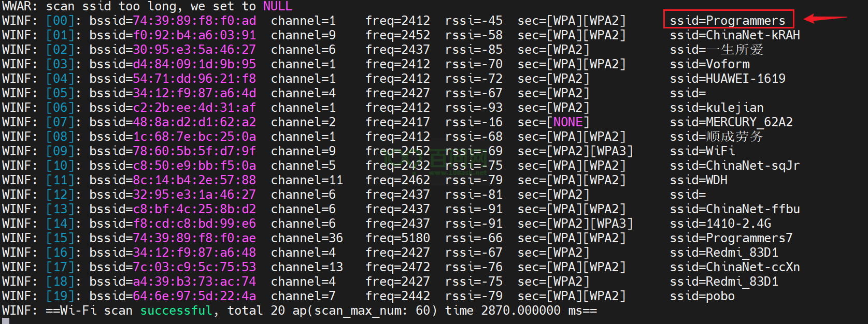Click the ssid=ChinaNet-kRAH entry
The width and height of the screenshot is (868, 324).
[x=734, y=35]
